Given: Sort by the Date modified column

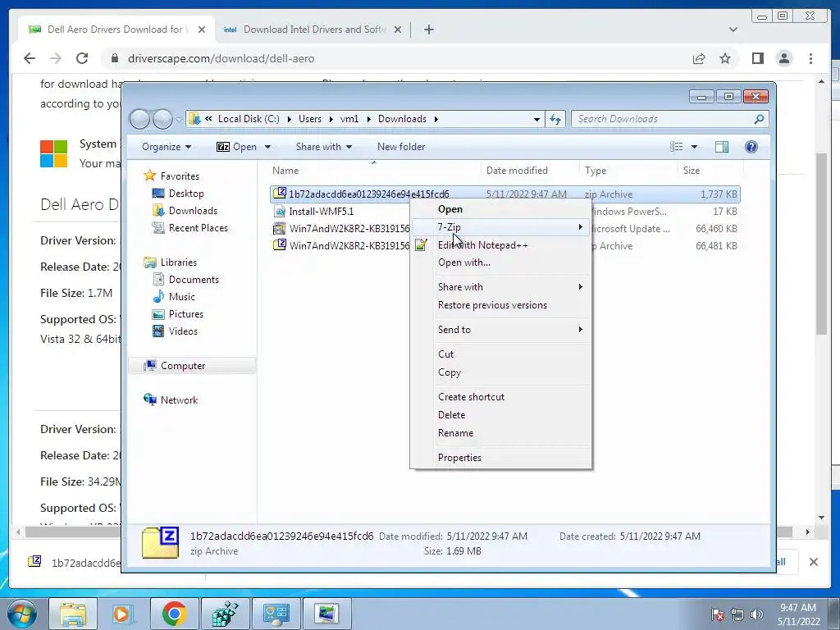Looking at the screenshot, I should point(517,171).
